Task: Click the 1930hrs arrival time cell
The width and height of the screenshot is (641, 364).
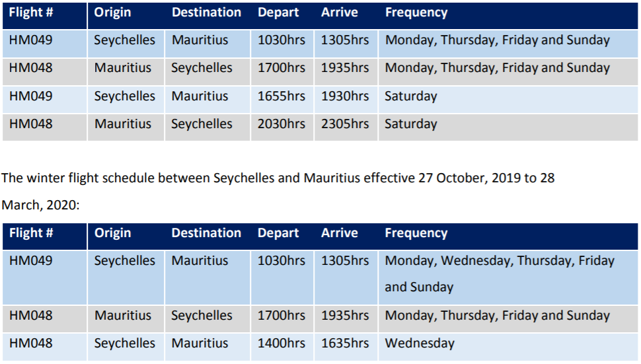Action: pyautogui.click(x=345, y=96)
